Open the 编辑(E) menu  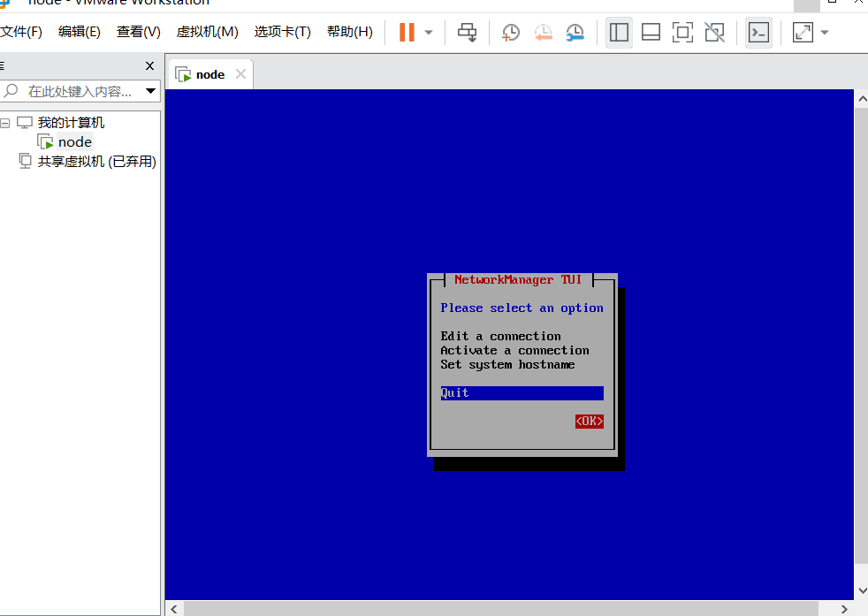(80, 32)
